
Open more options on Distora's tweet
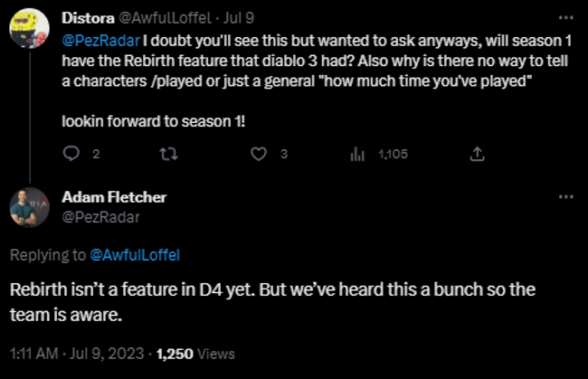[565, 17]
